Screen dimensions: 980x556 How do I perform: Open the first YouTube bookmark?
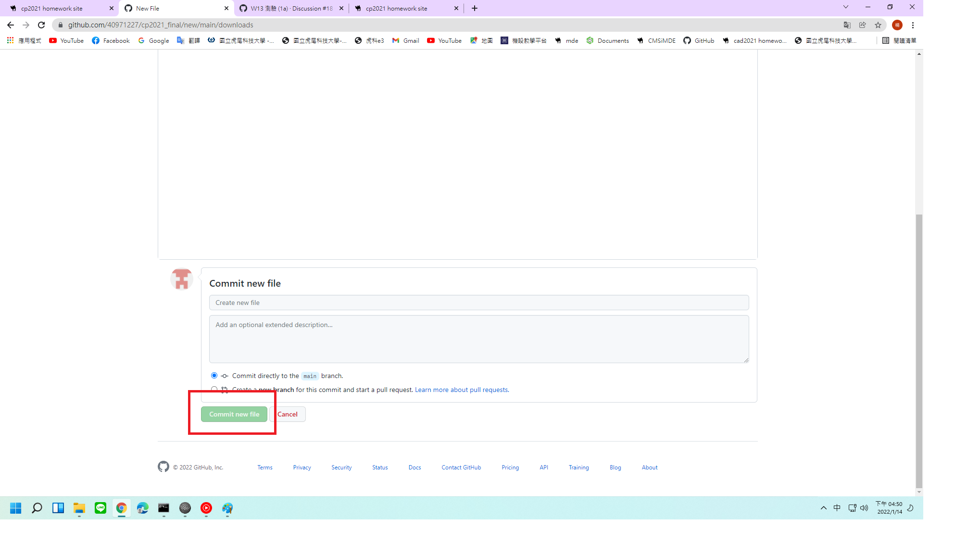click(x=66, y=40)
